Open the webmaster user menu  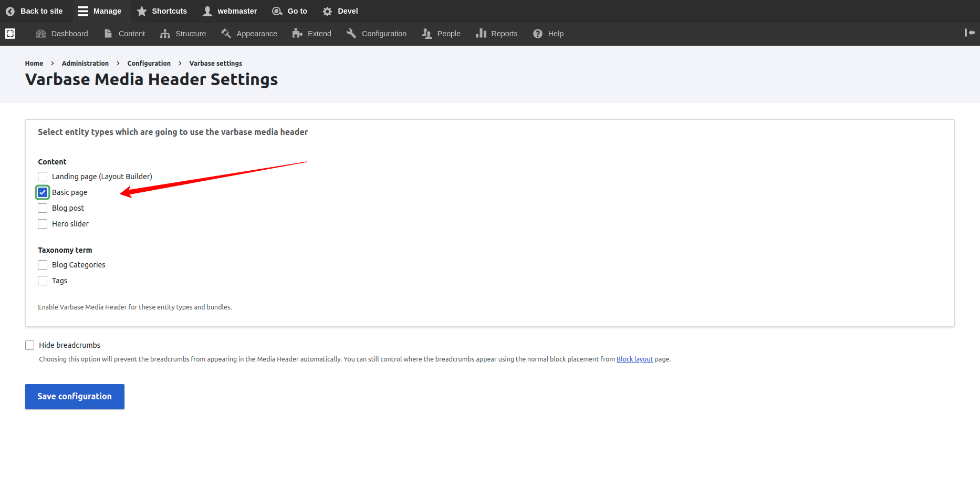pyautogui.click(x=230, y=11)
